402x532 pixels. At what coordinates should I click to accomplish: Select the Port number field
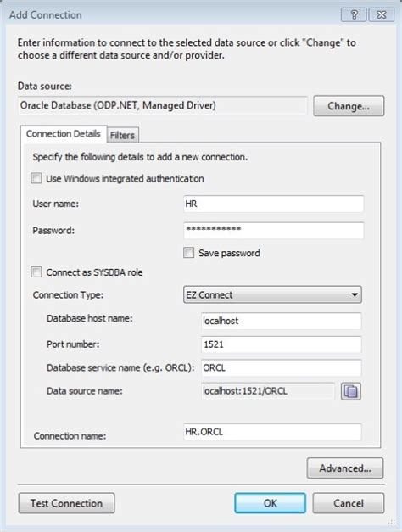tap(282, 344)
